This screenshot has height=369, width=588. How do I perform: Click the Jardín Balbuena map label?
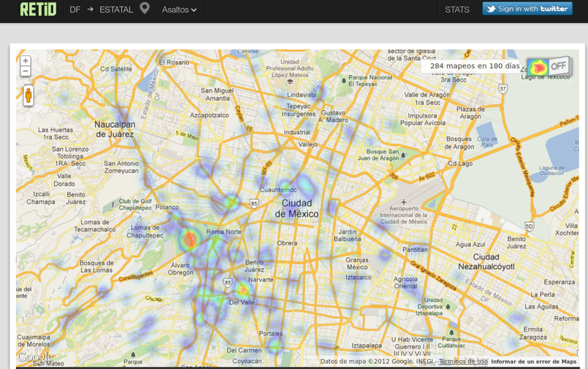coord(347,235)
